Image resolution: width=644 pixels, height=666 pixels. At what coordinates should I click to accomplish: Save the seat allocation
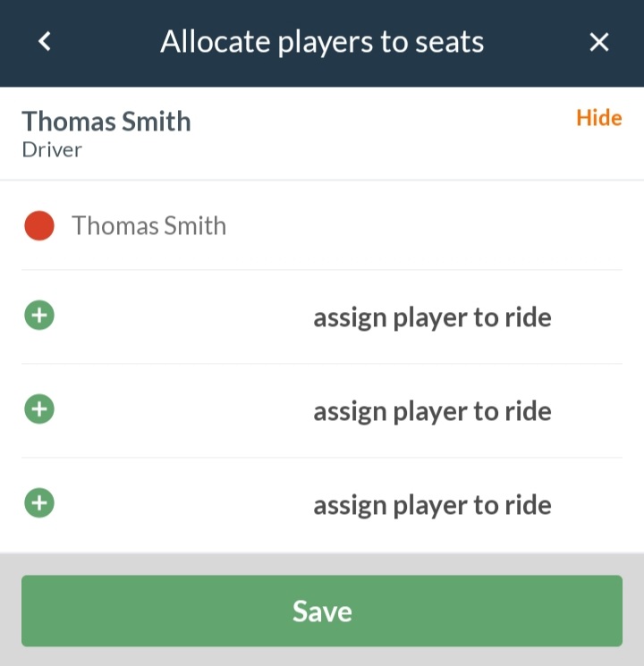322,611
